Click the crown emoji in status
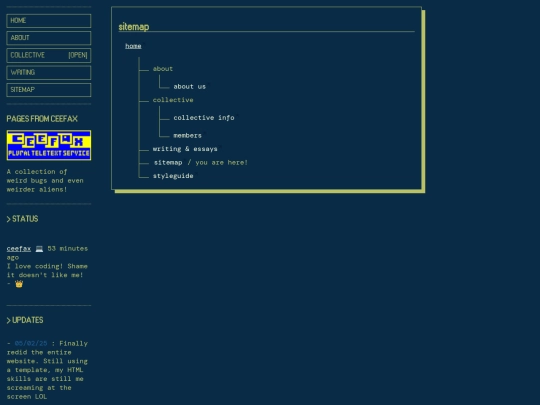This screenshot has width=540, height=405. 19,284
